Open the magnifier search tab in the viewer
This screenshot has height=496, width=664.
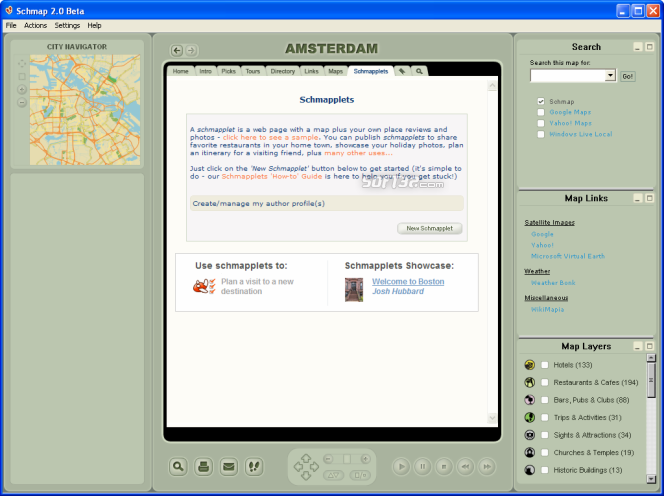coord(419,71)
